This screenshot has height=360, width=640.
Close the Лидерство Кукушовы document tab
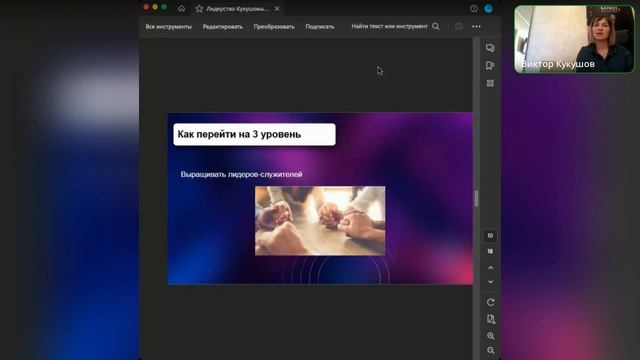tap(277, 9)
